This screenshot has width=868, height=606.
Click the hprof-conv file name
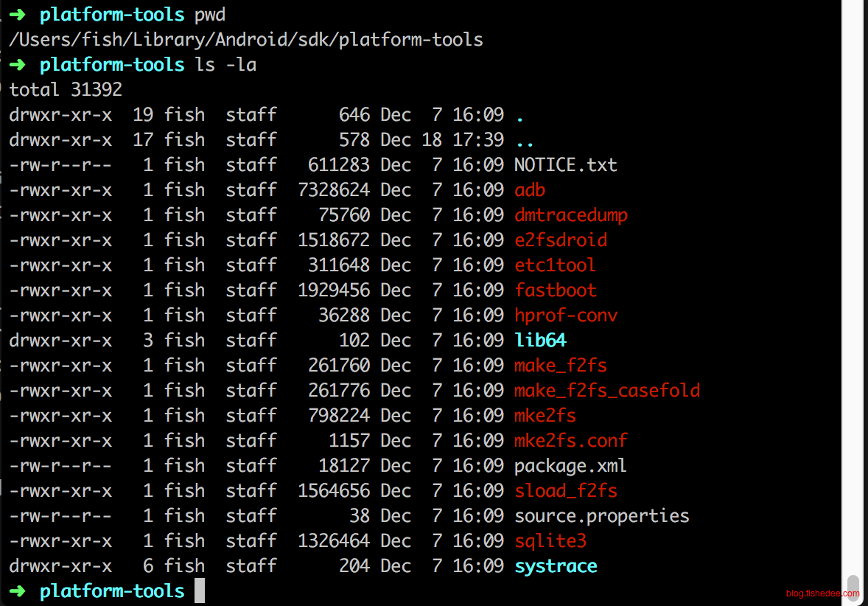[x=566, y=316]
